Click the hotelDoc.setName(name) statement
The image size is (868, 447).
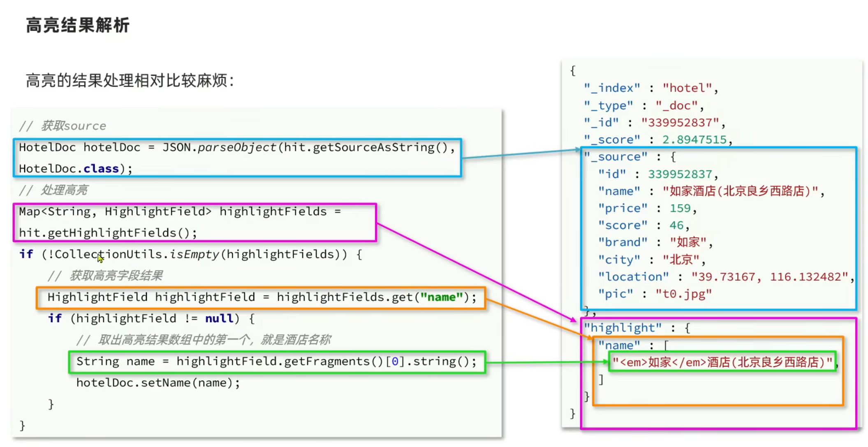[x=158, y=383]
